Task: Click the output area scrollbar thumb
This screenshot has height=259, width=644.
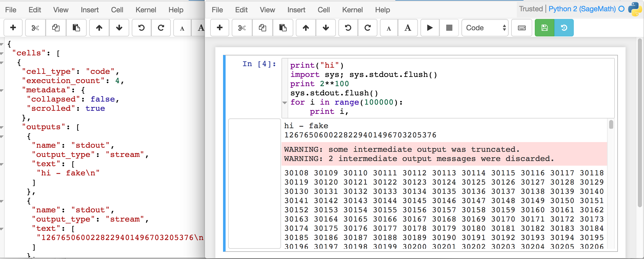Action: 611,125
